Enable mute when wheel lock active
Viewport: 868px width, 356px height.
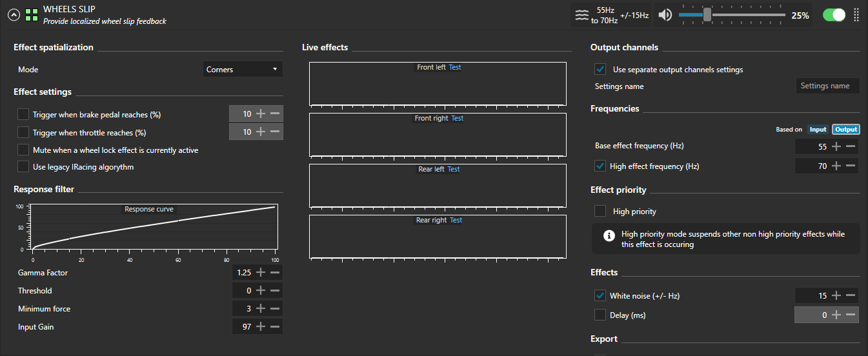tap(23, 150)
